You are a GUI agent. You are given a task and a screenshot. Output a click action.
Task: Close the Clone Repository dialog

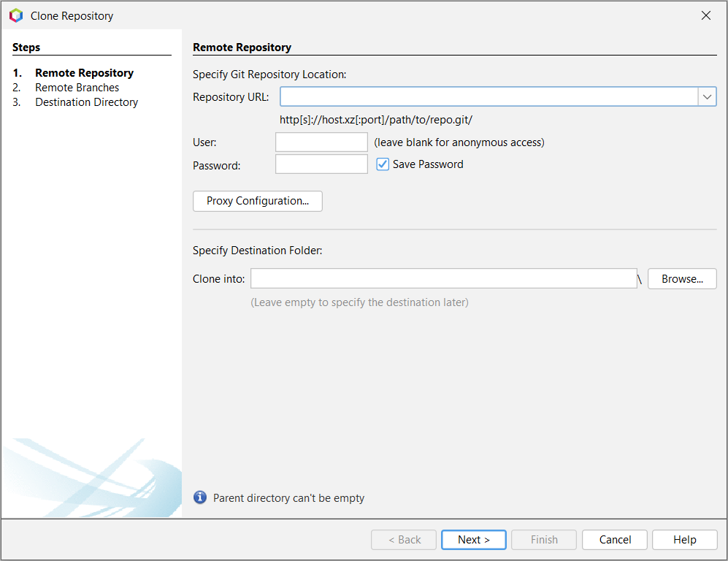[x=705, y=15]
